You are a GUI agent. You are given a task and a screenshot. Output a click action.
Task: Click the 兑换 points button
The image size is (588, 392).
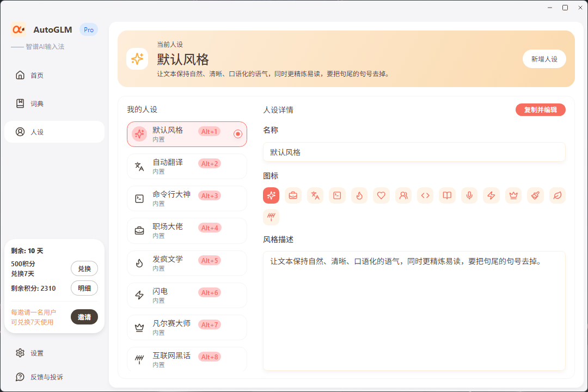click(84, 268)
